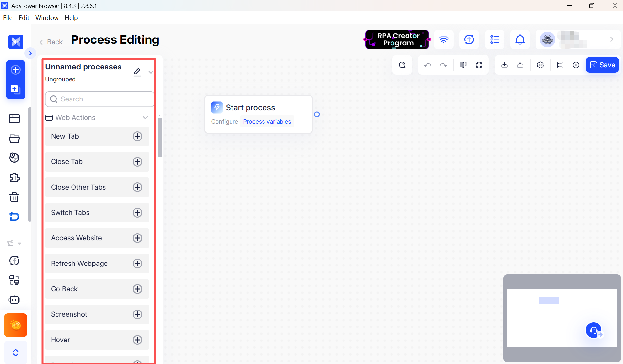
Task: Open the Window menu
Action: coord(47,18)
